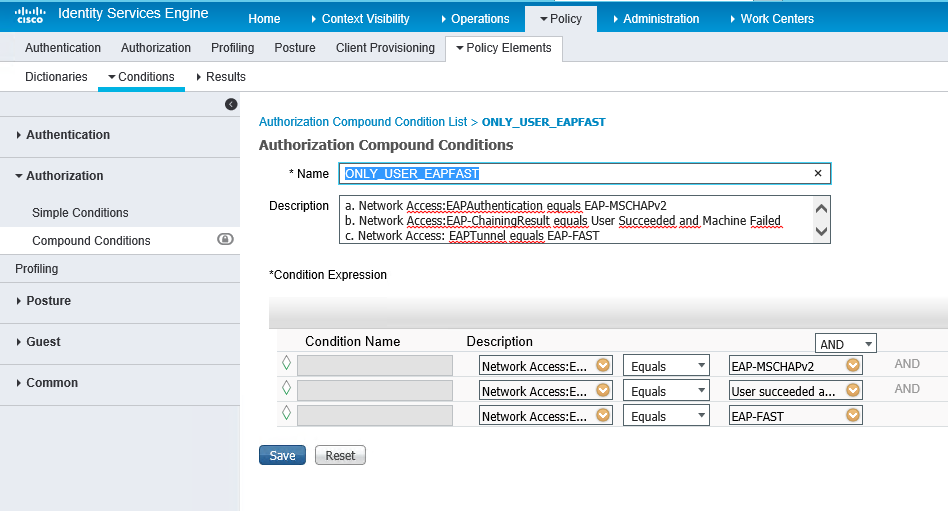Reset the condition form

pyautogui.click(x=340, y=455)
